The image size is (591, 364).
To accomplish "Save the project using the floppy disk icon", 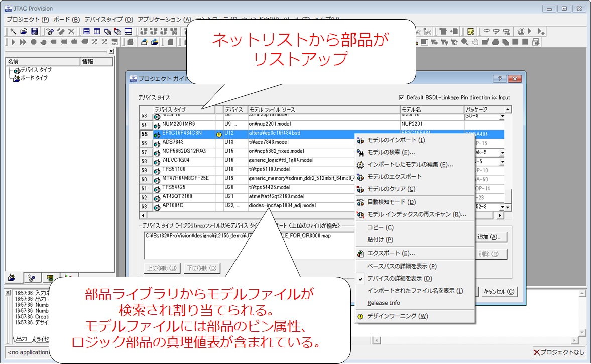I will (x=34, y=31).
